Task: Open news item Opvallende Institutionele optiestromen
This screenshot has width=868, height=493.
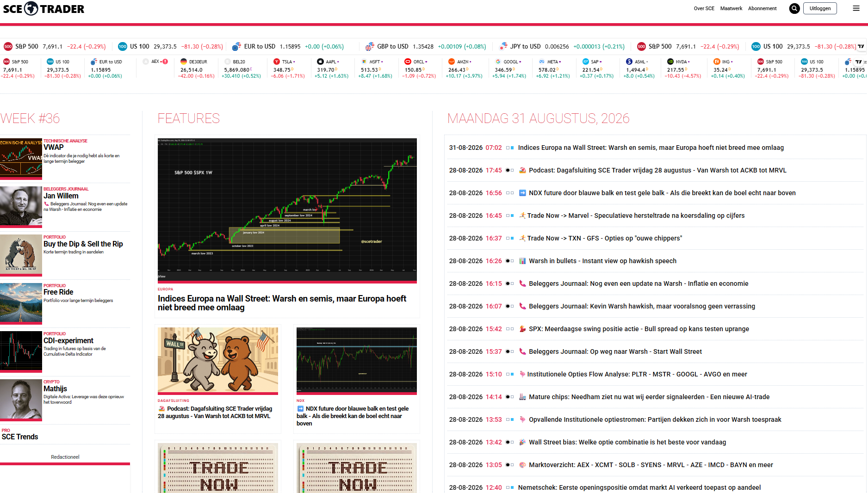Action: pyautogui.click(x=655, y=419)
